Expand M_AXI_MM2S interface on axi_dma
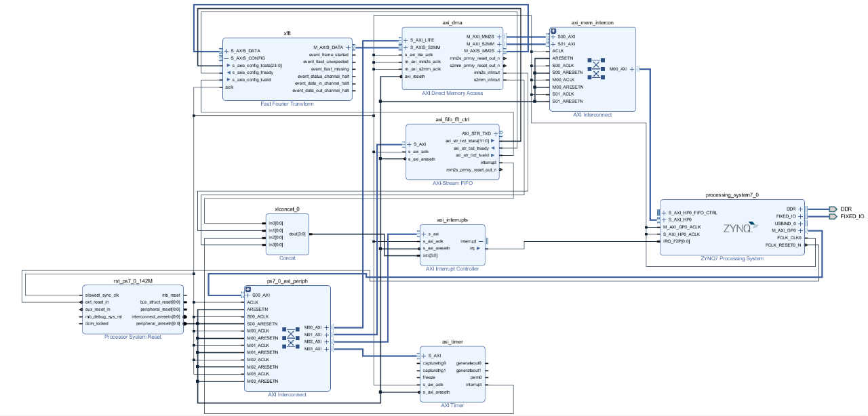Image resolution: width=868 pixels, height=416 pixels. [x=499, y=37]
